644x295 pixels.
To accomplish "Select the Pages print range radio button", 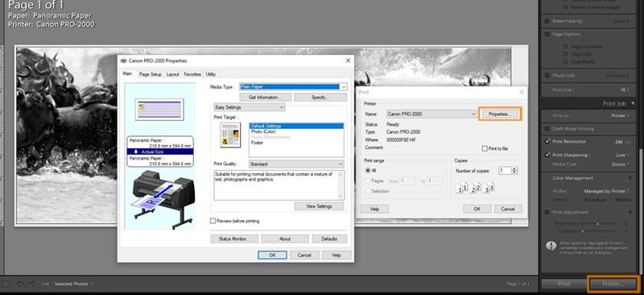I will tap(368, 181).
